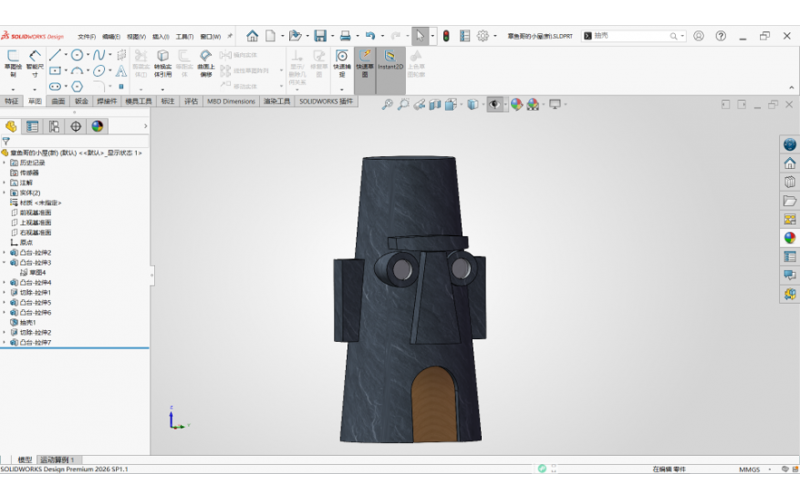Select the Ellipse sketch tool
Viewport: 800px width, 500px height.
(x=99, y=70)
